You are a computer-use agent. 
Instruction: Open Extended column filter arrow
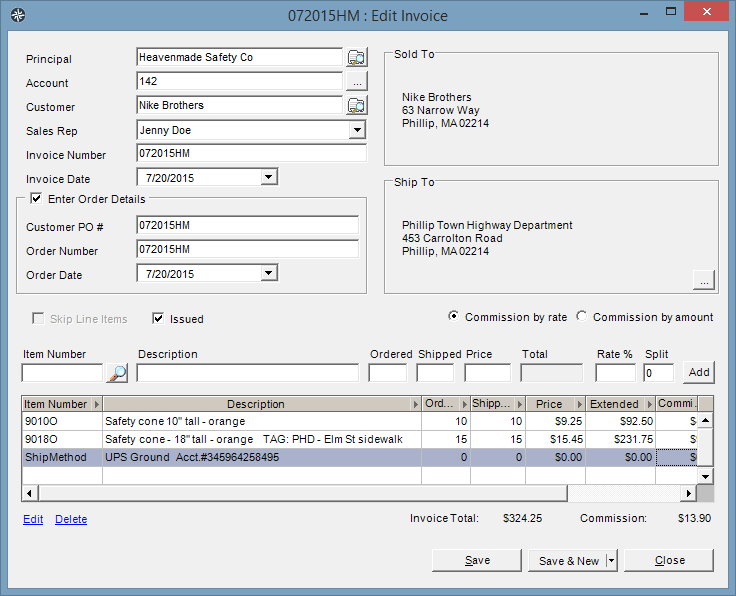click(x=650, y=404)
